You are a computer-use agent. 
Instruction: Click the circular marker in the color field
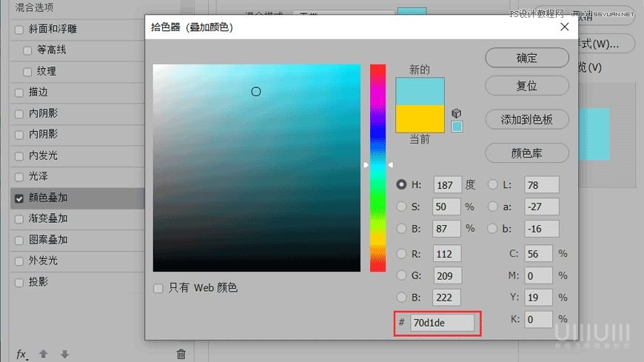pos(256,92)
